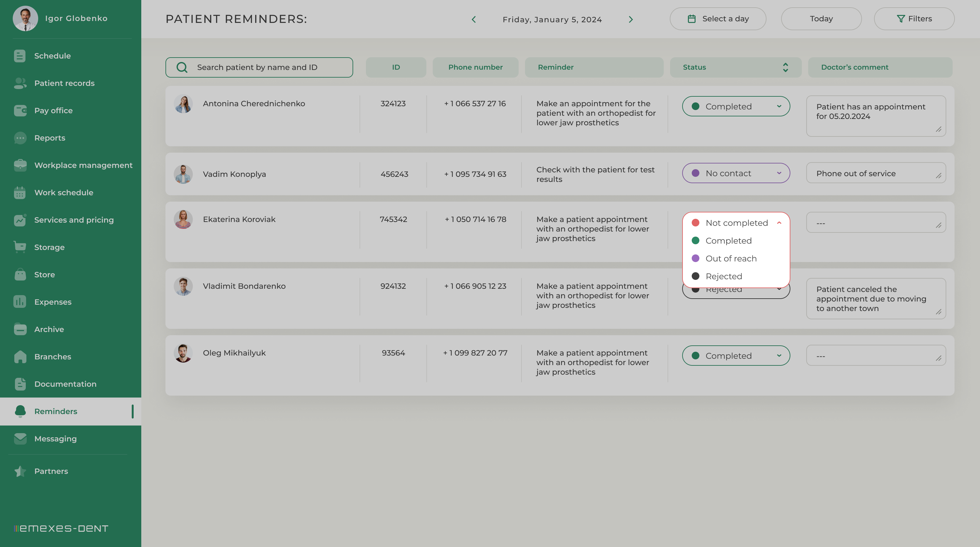Open the Expenses bar chart icon

(x=20, y=302)
